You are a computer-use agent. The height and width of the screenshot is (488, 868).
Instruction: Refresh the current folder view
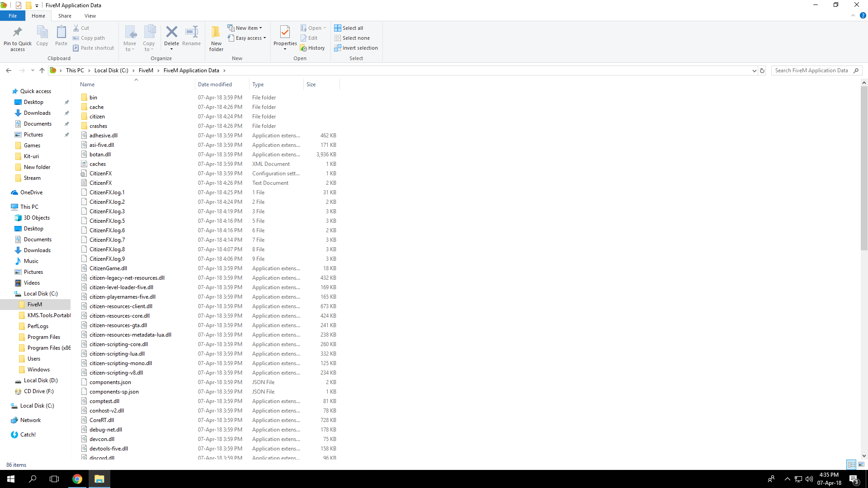pos(762,70)
